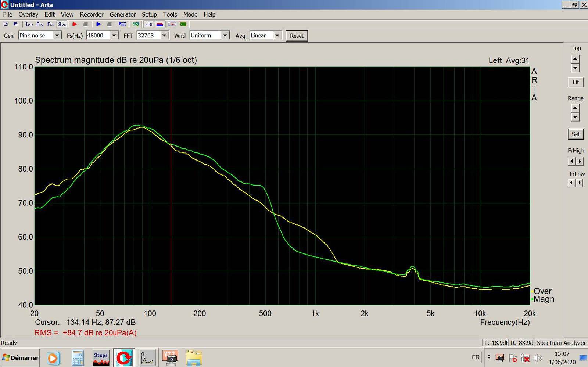Viewport: 588px width, 367px height.
Task: Click FrLow right arrow
Action: 580,183
